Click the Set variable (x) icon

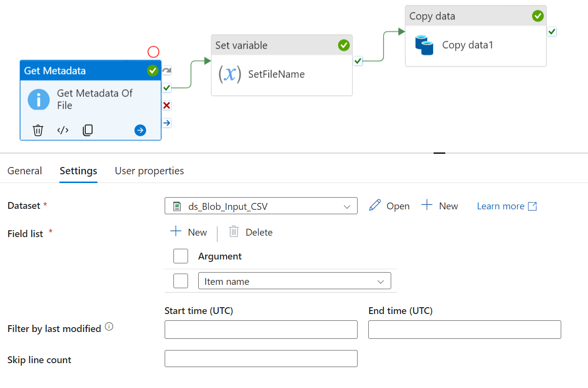229,74
